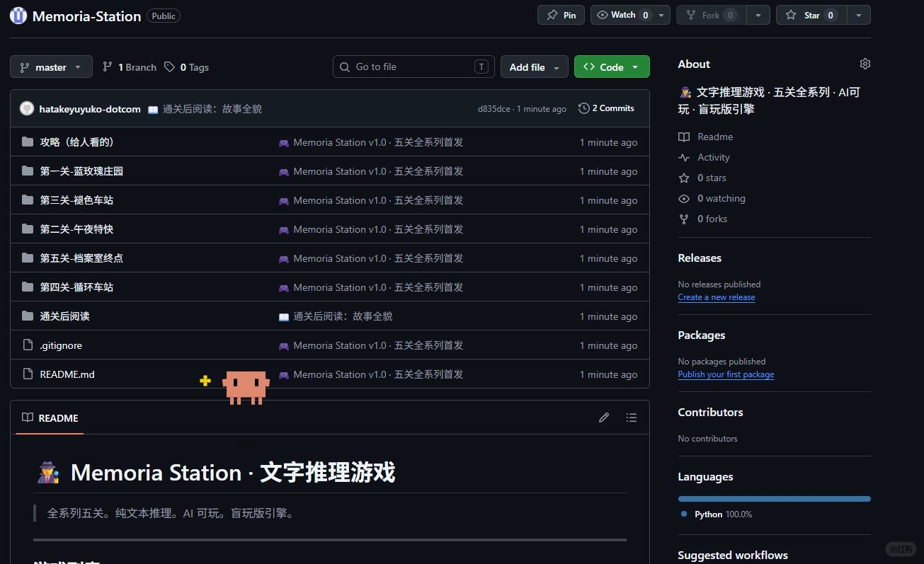Open the Watch notification options dropdown arrow
Image resolution: width=924 pixels, height=564 pixels.
coord(661,15)
